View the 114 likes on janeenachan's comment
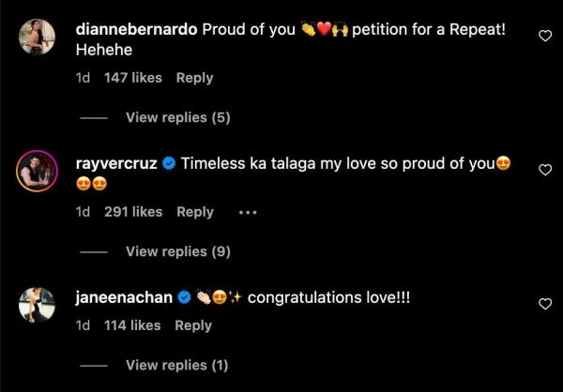This screenshot has height=392, width=563. click(x=131, y=325)
